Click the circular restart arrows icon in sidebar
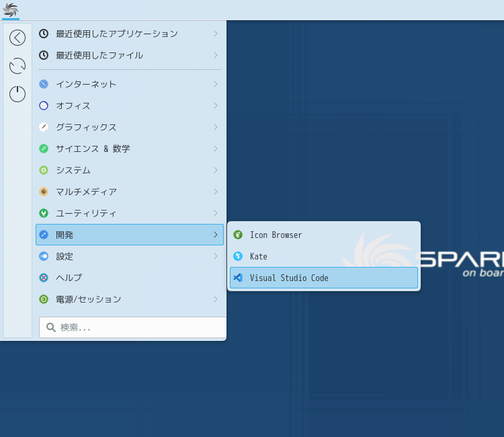Image resolution: width=504 pixels, height=437 pixels. (17, 66)
